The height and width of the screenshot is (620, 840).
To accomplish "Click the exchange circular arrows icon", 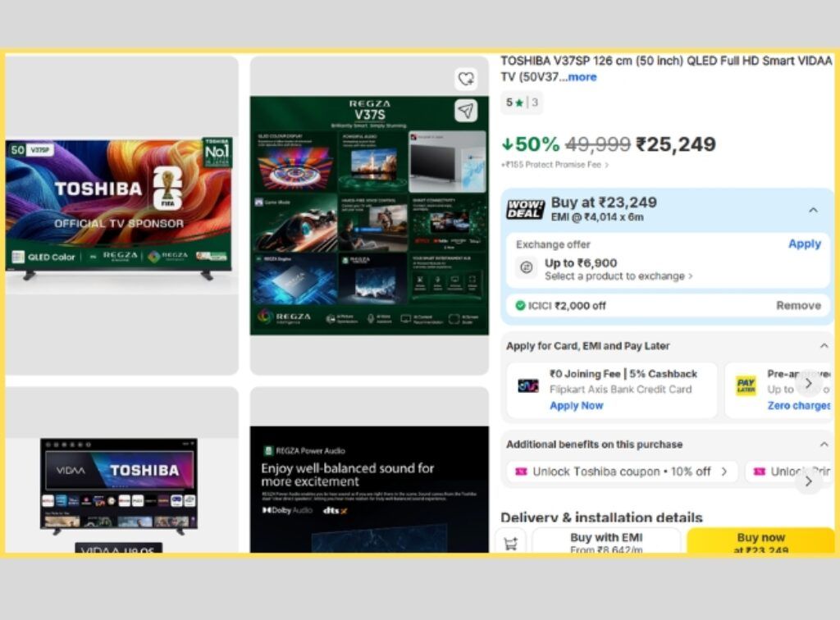I will (x=527, y=267).
